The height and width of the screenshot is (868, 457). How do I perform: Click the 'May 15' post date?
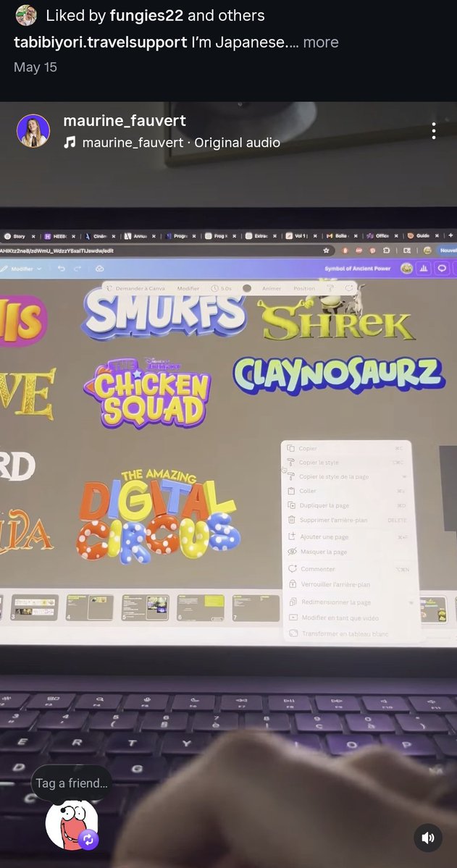pos(35,67)
